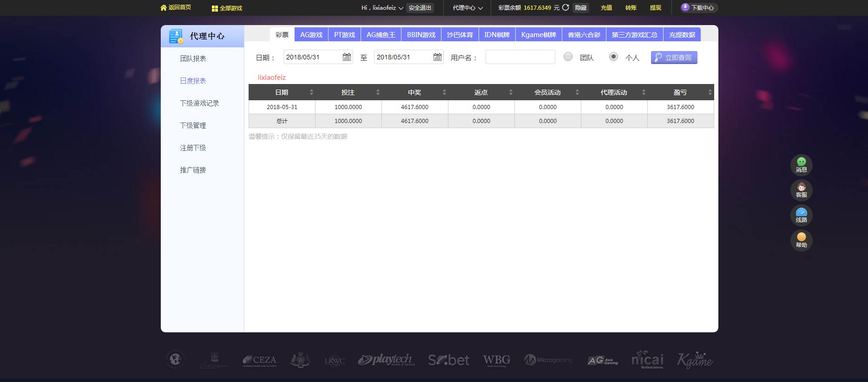Select the 个人 radio button
Image resolution: width=868 pixels, height=382 pixels.
point(613,57)
